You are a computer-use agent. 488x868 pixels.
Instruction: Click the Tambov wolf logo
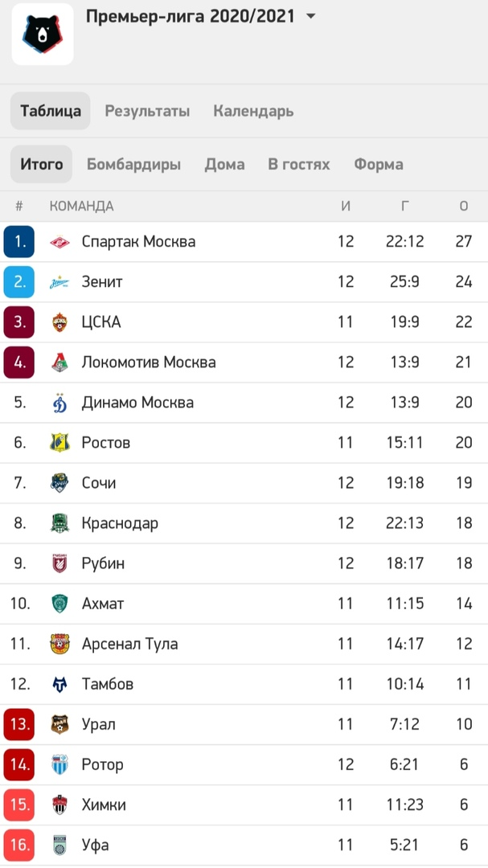[x=59, y=684]
